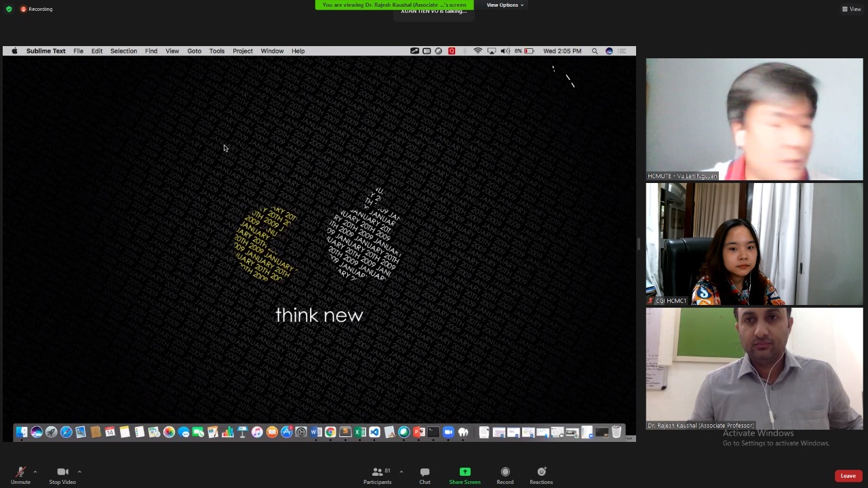Open the Project menu

point(243,51)
